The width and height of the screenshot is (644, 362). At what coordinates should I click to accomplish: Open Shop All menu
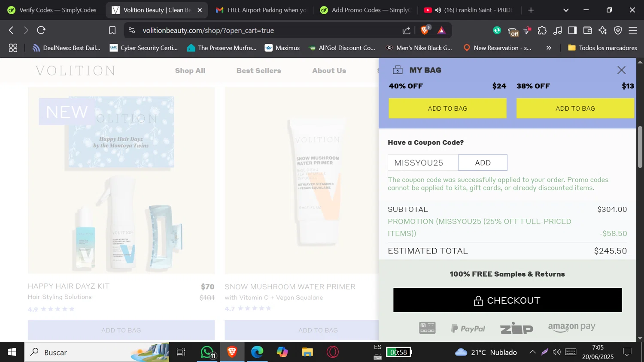click(190, 71)
